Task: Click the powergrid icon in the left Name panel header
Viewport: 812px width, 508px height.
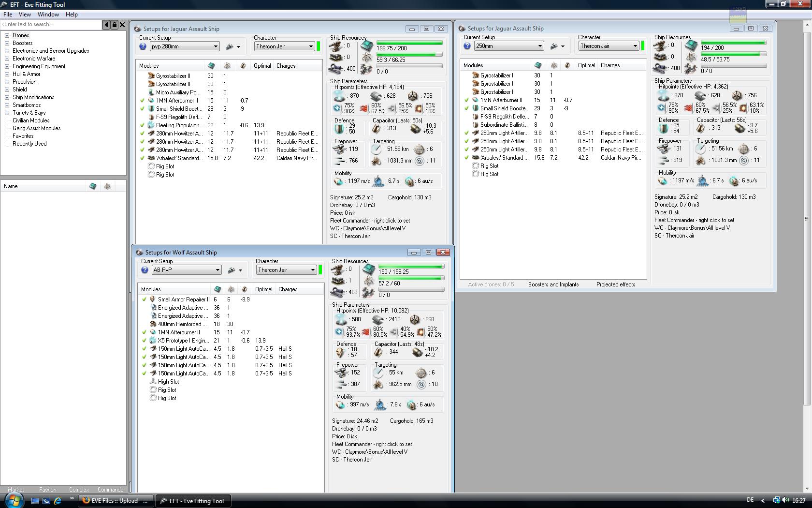Action: click(x=107, y=186)
